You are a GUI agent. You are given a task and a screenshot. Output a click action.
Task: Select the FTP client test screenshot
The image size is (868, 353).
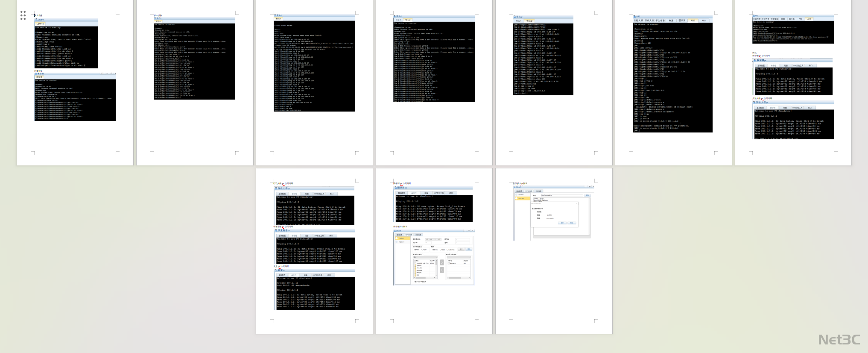tap(433, 257)
